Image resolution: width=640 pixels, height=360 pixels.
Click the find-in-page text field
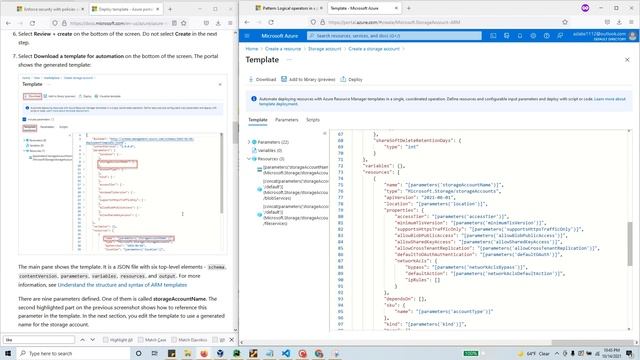[x=39, y=340]
